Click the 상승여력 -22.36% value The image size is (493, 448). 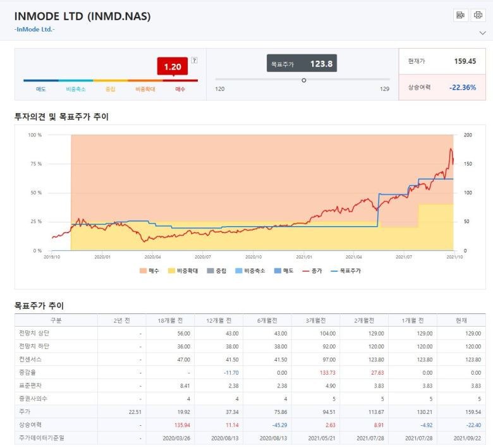tap(463, 87)
